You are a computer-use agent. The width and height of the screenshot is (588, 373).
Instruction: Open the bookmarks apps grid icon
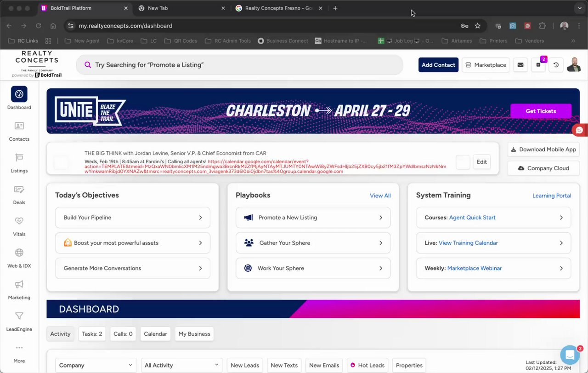pyautogui.click(x=48, y=41)
